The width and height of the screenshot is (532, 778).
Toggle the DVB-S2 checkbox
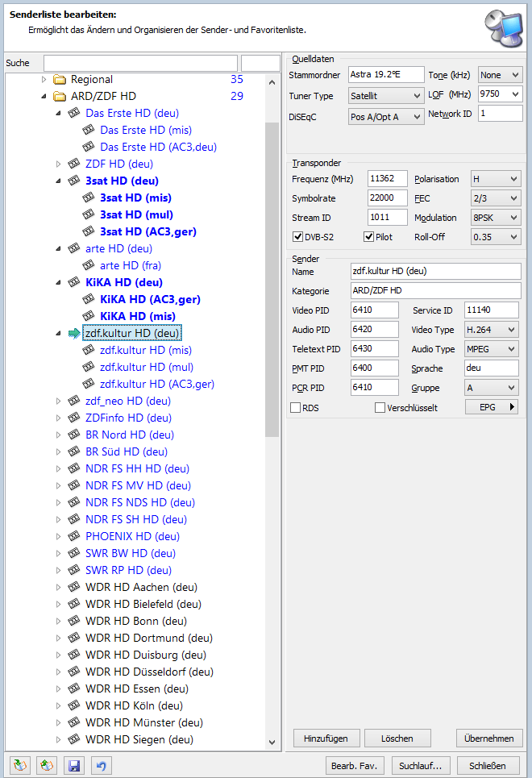tap(297, 237)
